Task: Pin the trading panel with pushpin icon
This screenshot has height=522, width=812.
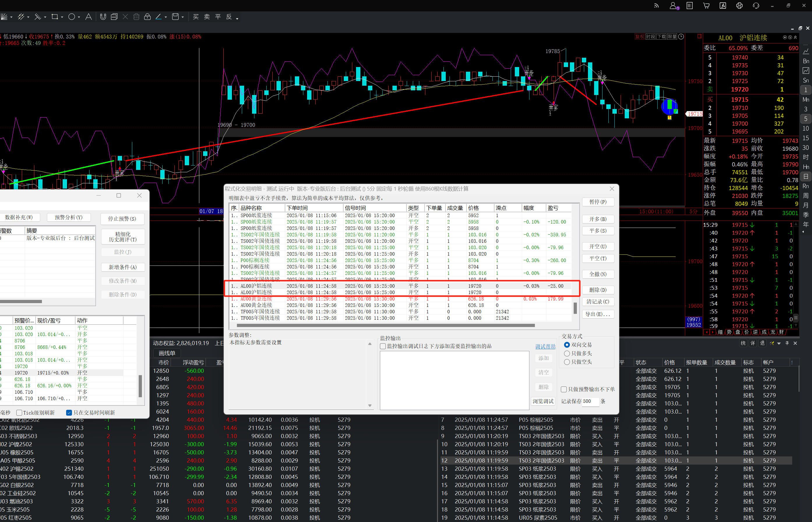Action: coord(787,343)
